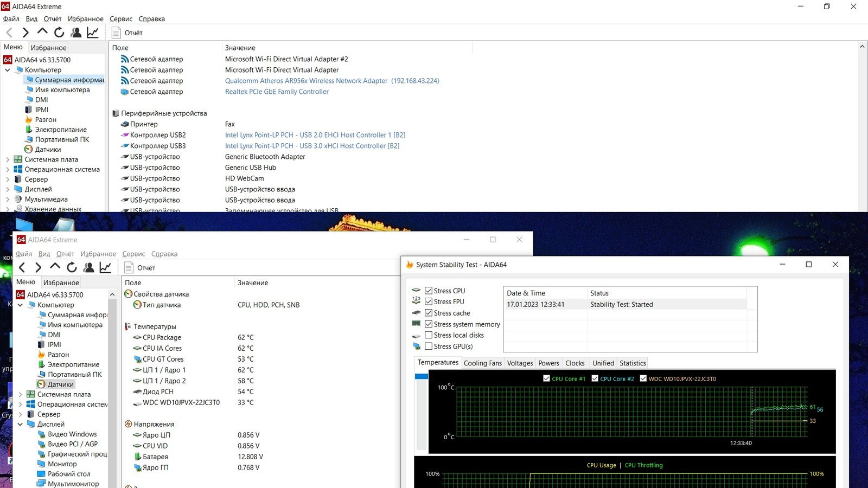This screenshot has height=488, width=868.
Task: Toggle CPU Core #1 graph checkbox
Action: 546,378
